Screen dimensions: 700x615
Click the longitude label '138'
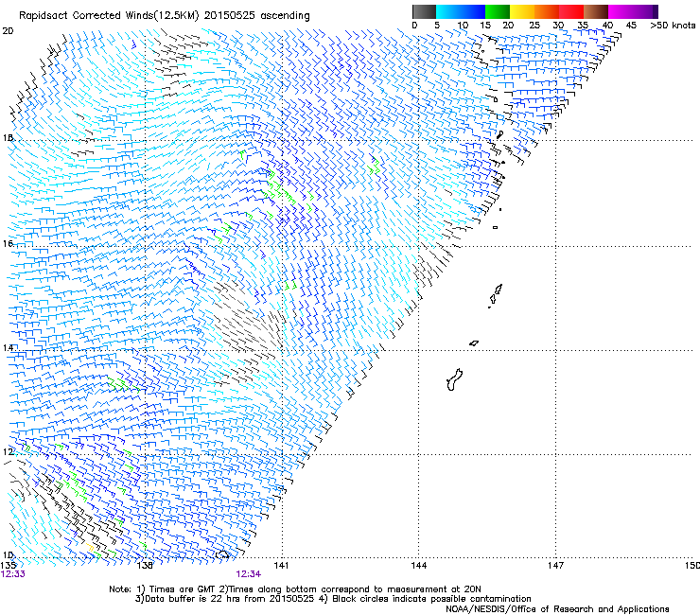[x=145, y=566]
